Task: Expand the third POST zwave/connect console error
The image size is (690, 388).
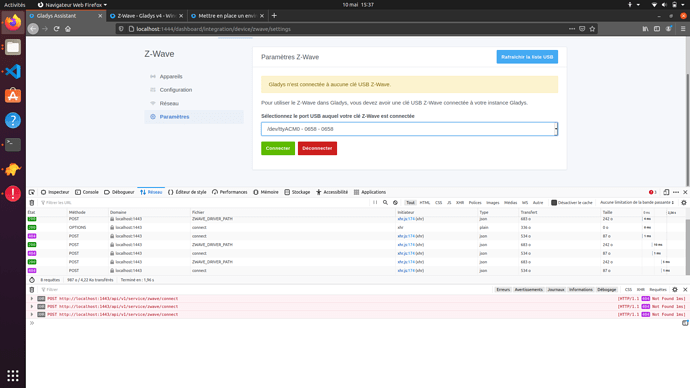Action: click(32, 315)
